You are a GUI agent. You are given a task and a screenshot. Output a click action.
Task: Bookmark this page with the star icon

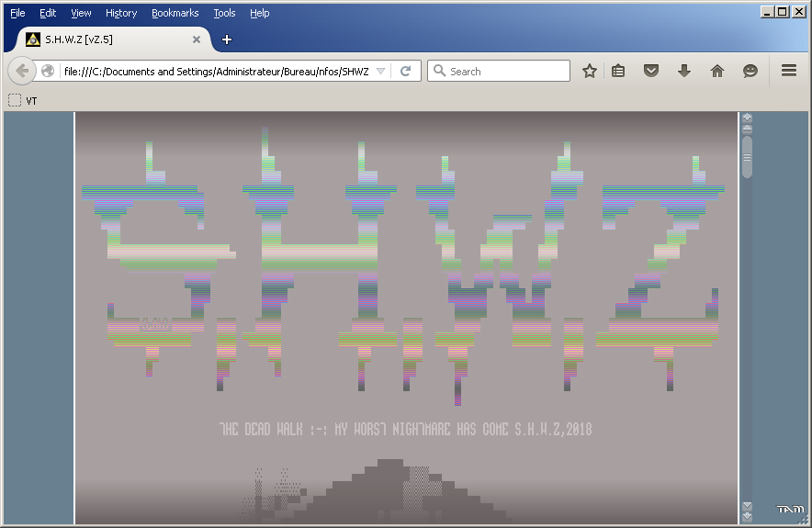pyautogui.click(x=590, y=71)
